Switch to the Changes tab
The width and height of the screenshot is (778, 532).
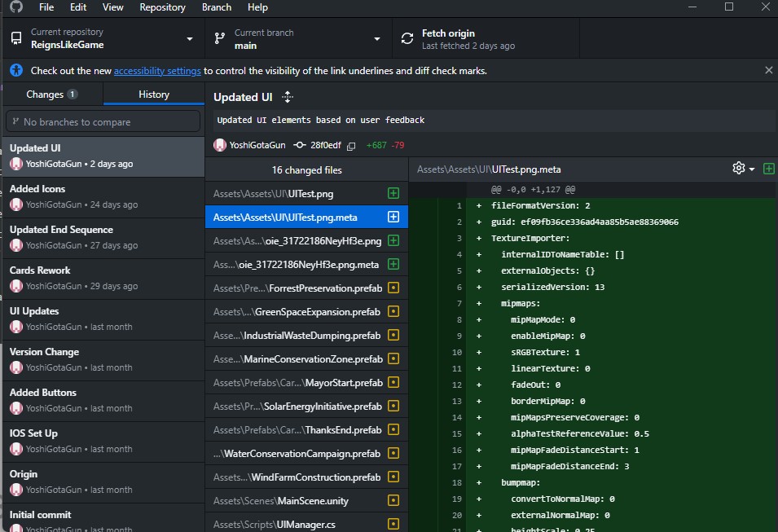pos(51,95)
